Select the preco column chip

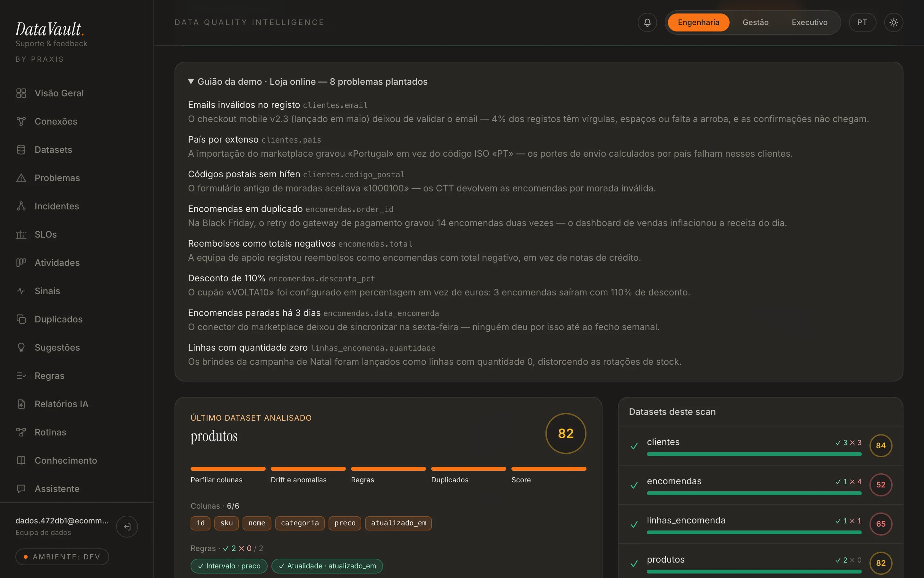[345, 523]
